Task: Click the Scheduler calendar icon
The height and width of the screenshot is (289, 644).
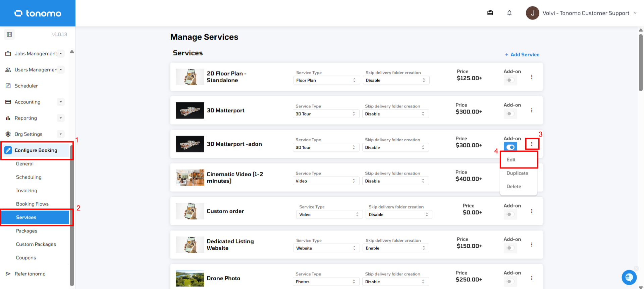Action: point(8,86)
